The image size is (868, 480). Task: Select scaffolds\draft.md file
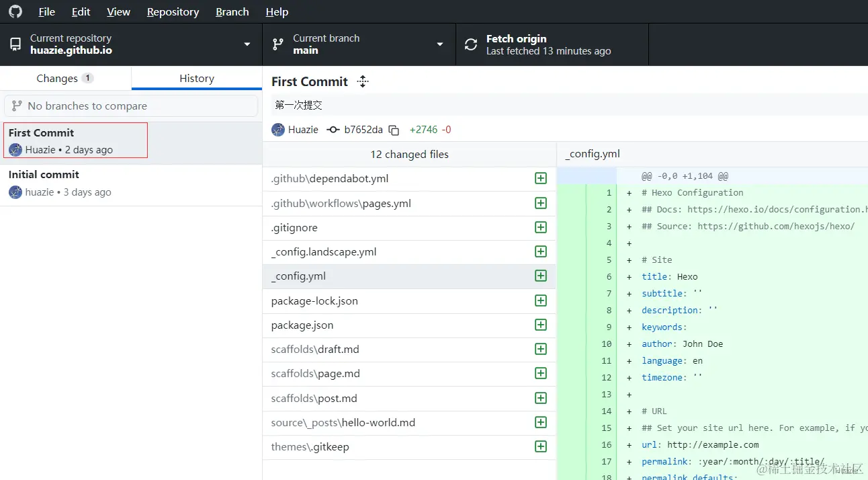409,349
